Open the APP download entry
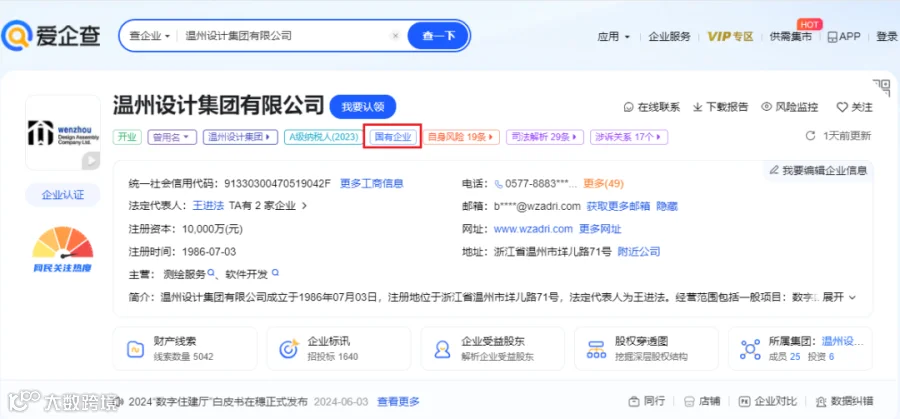 (x=843, y=36)
